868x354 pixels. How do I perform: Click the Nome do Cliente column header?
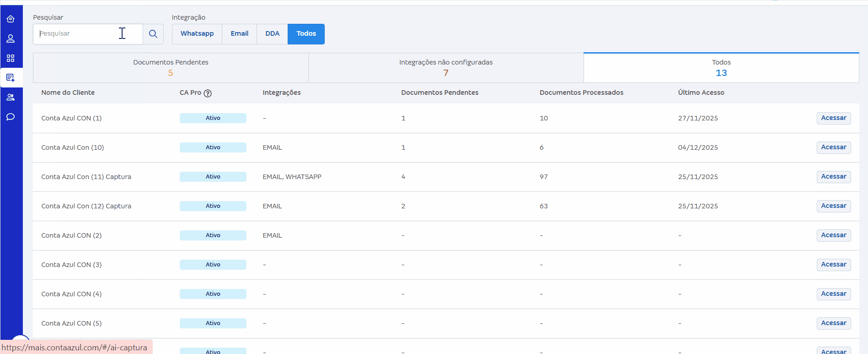[68, 93]
